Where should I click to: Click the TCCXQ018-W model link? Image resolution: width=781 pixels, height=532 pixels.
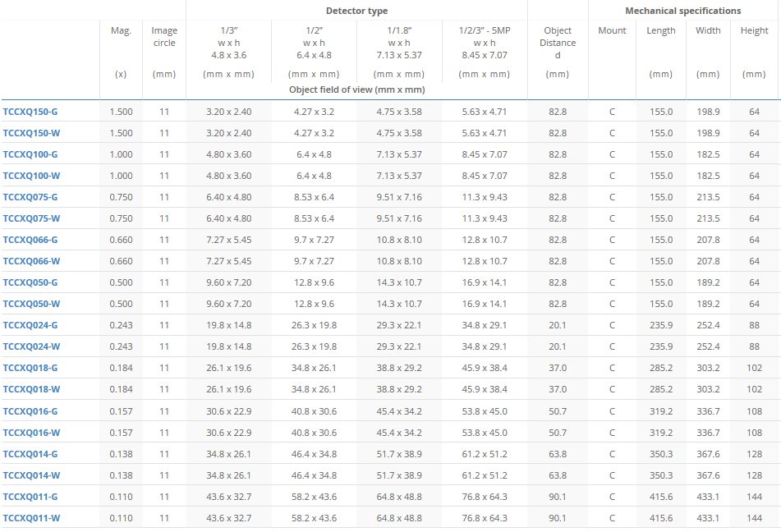tap(31, 389)
